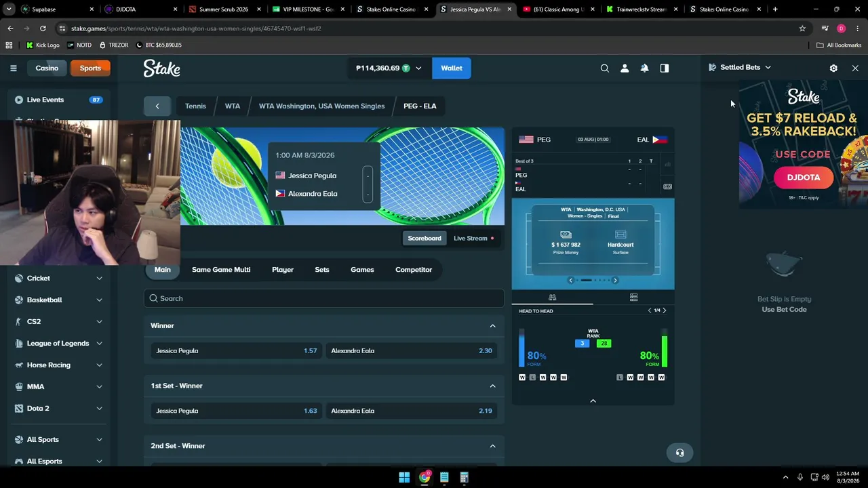Image resolution: width=868 pixels, height=488 pixels.
Task: Open live support headset button
Action: (x=680, y=453)
